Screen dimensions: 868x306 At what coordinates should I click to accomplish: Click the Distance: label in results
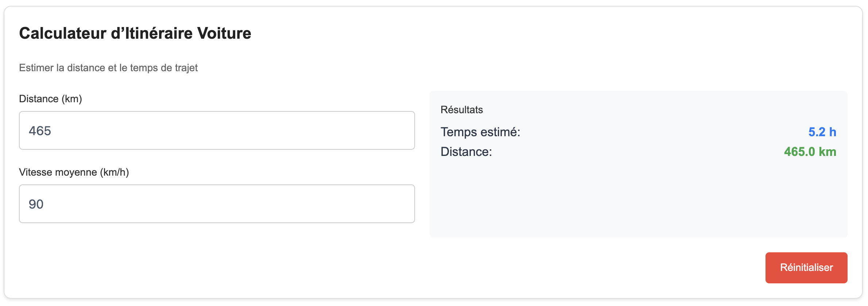point(466,152)
